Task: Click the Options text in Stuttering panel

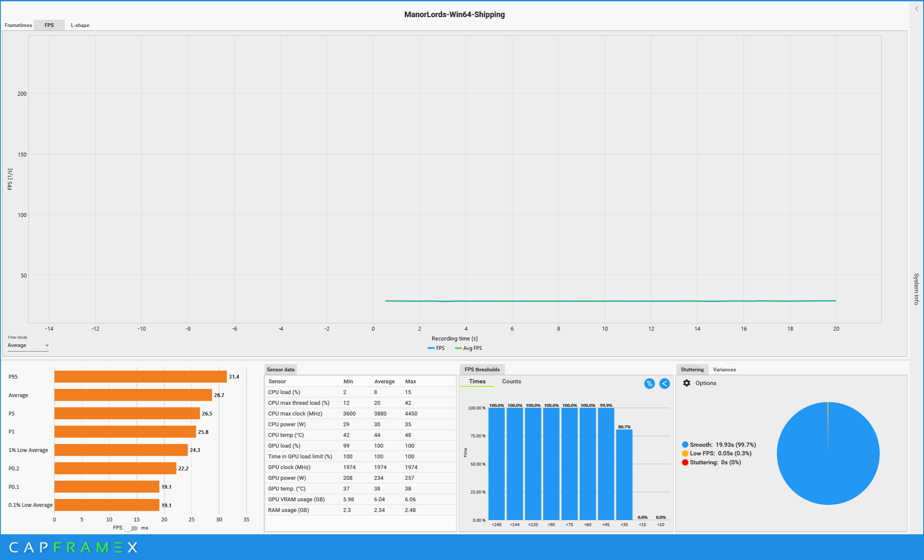Action: pyautogui.click(x=705, y=383)
